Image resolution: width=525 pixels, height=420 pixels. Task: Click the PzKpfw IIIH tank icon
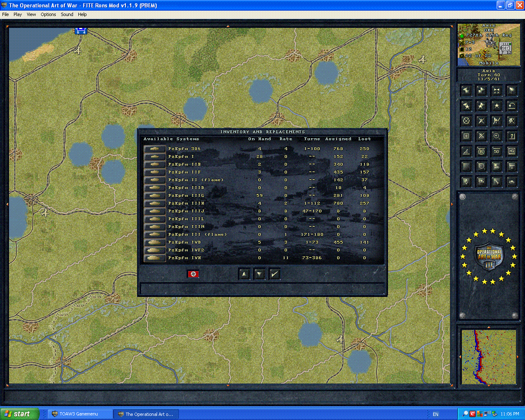coord(155,203)
